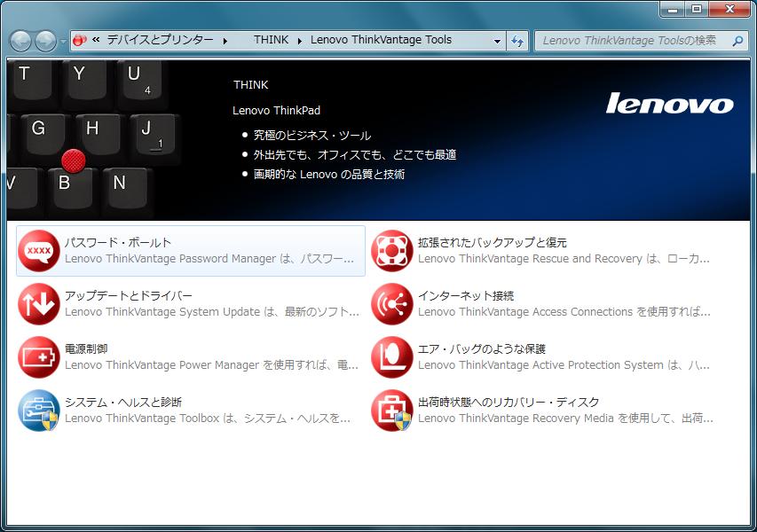Open 出荷時状態へのリカバリー・ディスク link
This screenshot has width=757, height=532.
509,402
